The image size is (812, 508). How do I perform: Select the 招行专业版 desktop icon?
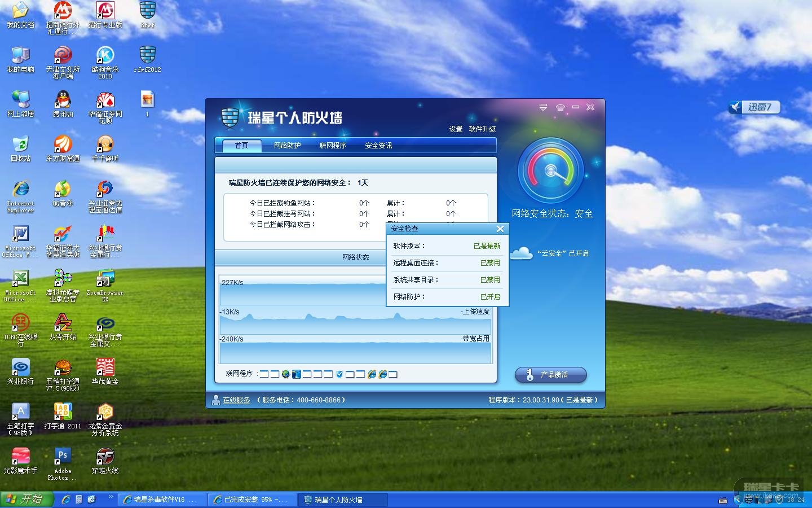pos(105,16)
